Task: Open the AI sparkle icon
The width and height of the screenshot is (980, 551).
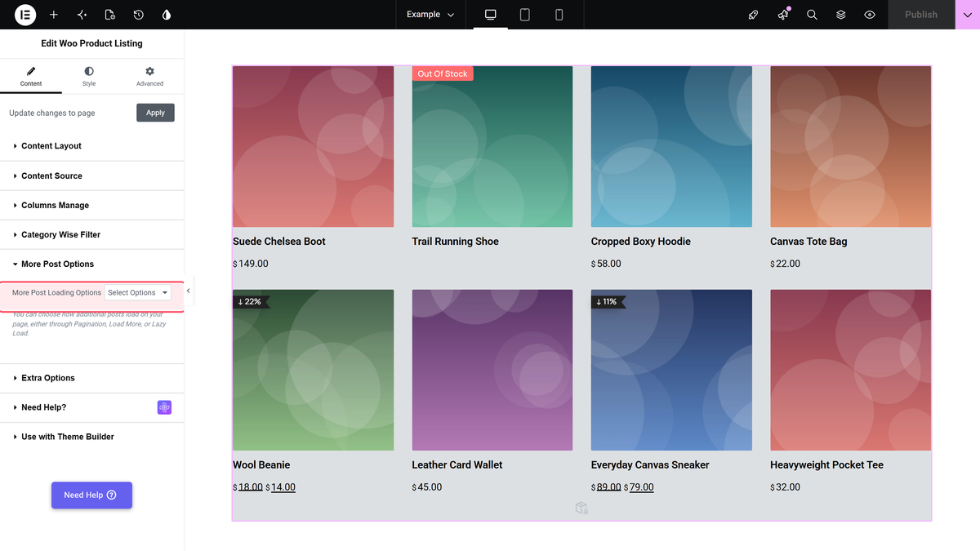Action: point(82,15)
